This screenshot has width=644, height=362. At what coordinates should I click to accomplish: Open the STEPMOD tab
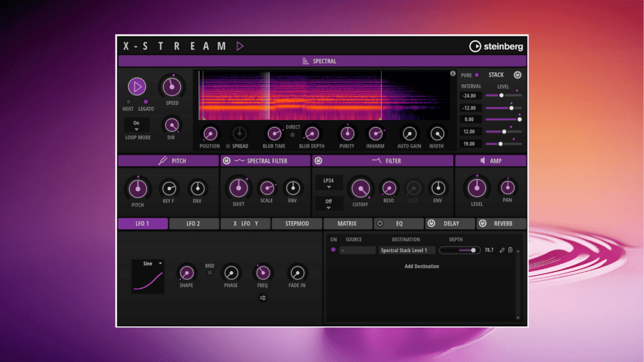297,224
